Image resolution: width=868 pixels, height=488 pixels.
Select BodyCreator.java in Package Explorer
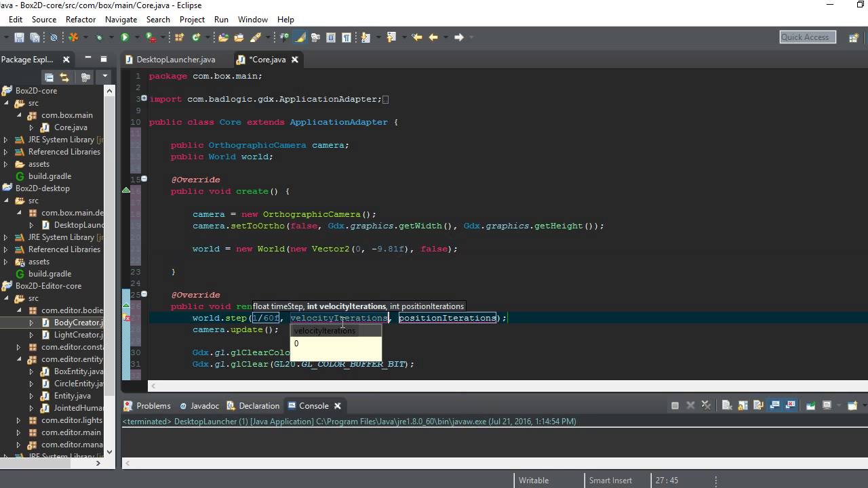78,323
